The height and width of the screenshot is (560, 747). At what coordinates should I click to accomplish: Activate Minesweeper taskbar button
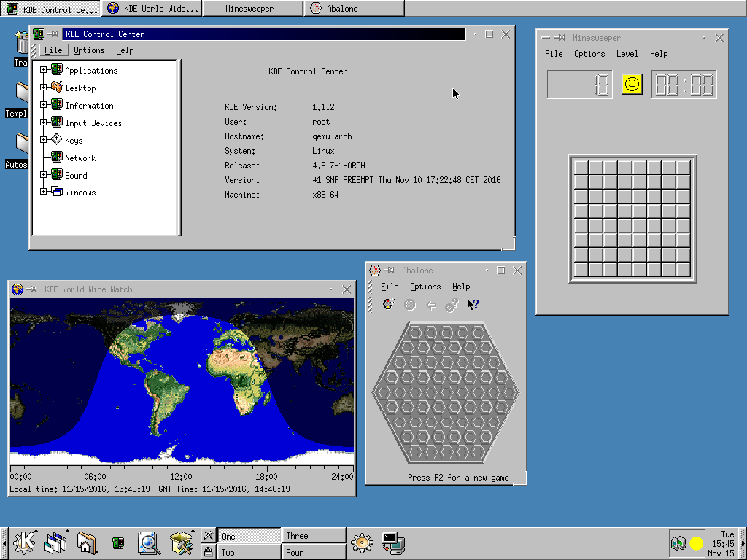(x=253, y=9)
